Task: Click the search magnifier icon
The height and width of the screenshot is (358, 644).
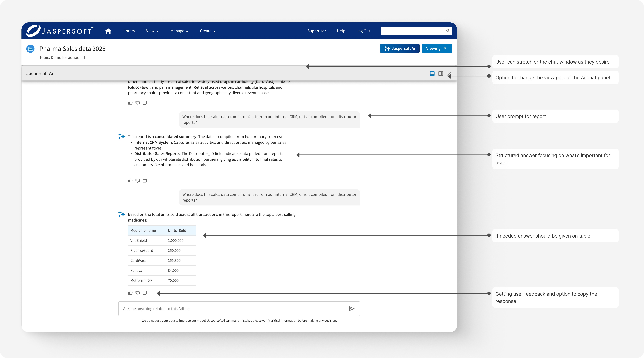Action: [448, 31]
